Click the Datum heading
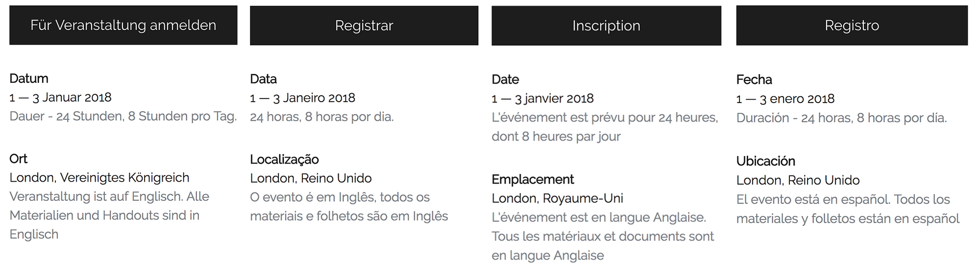 coord(29,79)
